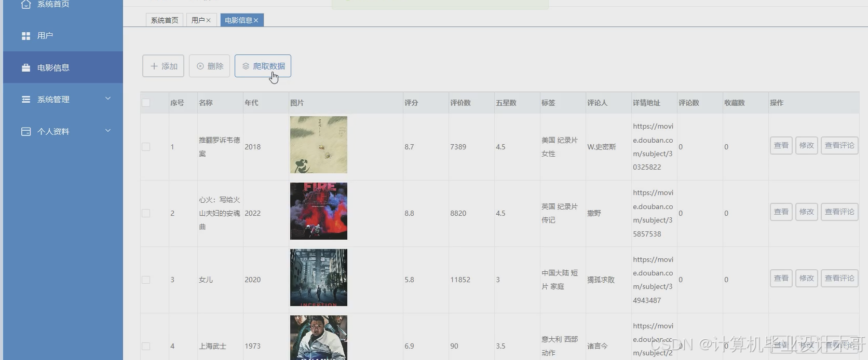This screenshot has height=360, width=868.
Task: Expand the 系统管理 submenu chevron
Action: [x=108, y=99]
